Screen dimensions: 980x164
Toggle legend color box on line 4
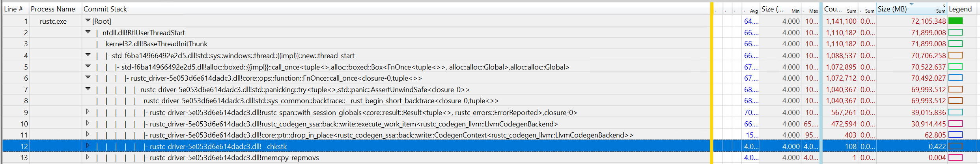tap(955, 55)
